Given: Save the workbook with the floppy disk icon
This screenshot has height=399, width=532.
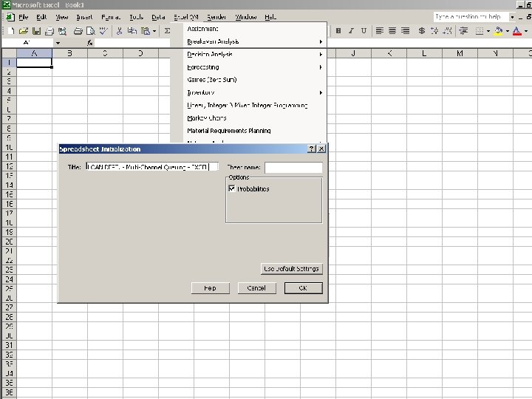Looking at the screenshot, I should point(36,31).
